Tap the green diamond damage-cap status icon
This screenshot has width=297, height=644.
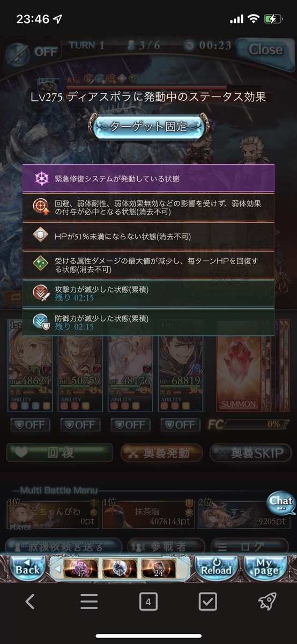tap(41, 265)
